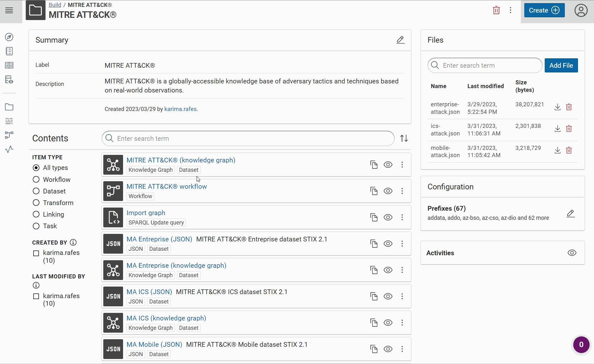Image resolution: width=594 pixels, height=364 pixels.
Task: Delete the MITRE ATT&CK project via trash icon
Action: pyautogui.click(x=496, y=10)
